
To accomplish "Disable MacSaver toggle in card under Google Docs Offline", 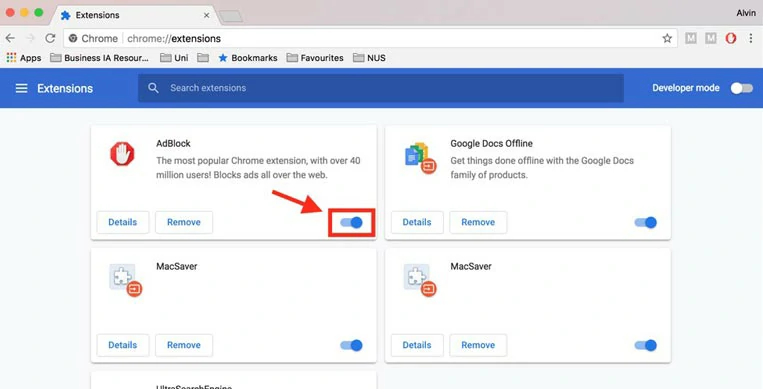I will [646, 345].
